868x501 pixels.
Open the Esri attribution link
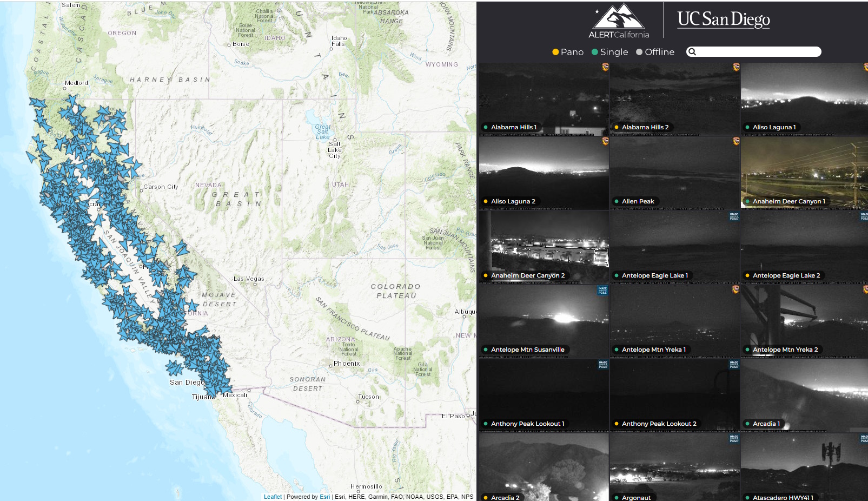coord(324,497)
